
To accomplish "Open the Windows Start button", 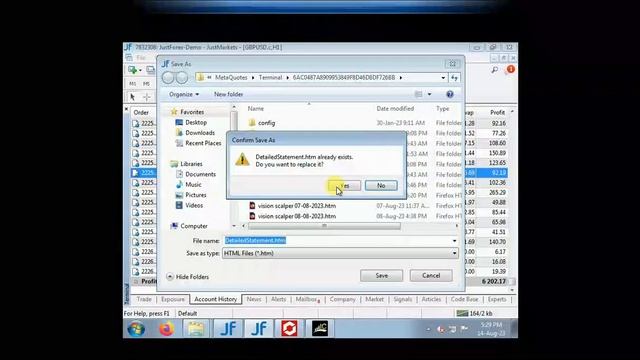I will coord(136,329).
